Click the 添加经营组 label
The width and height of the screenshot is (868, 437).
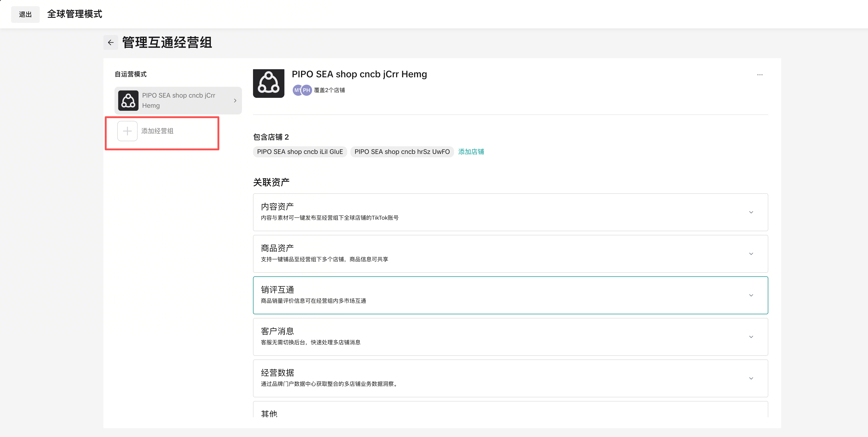[x=157, y=131]
